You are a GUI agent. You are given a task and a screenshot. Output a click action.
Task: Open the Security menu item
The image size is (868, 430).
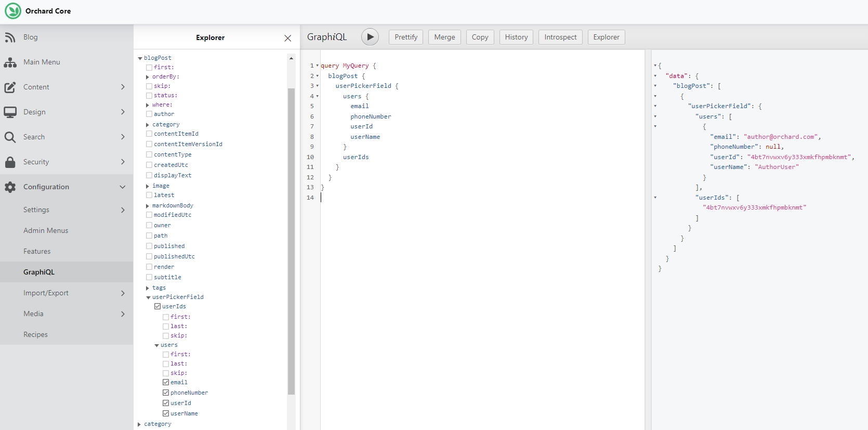tap(67, 162)
